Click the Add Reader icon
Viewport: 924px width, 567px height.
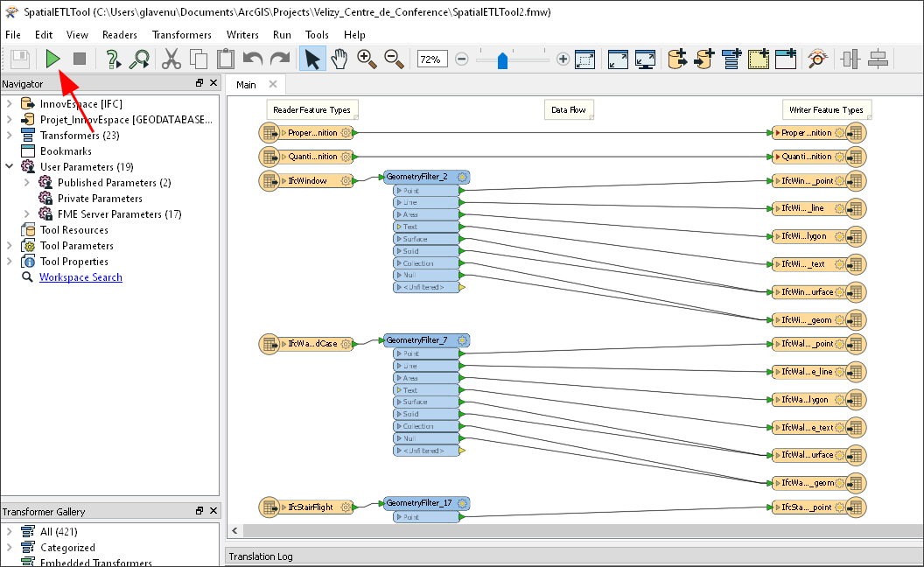677,59
